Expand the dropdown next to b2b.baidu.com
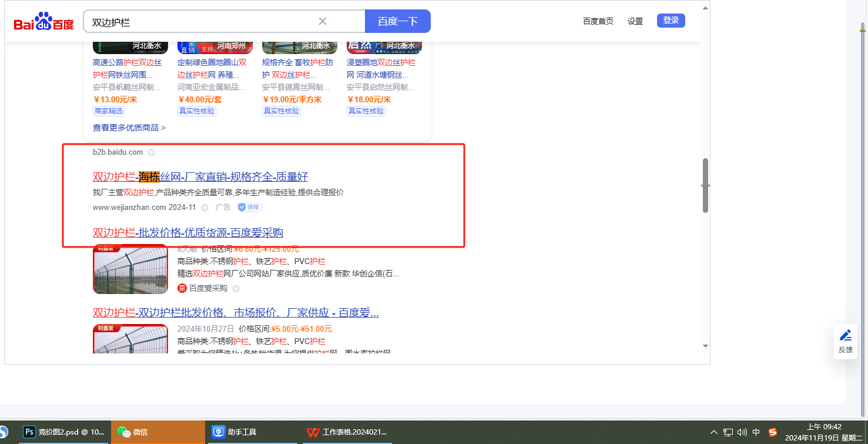 coord(151,152)
